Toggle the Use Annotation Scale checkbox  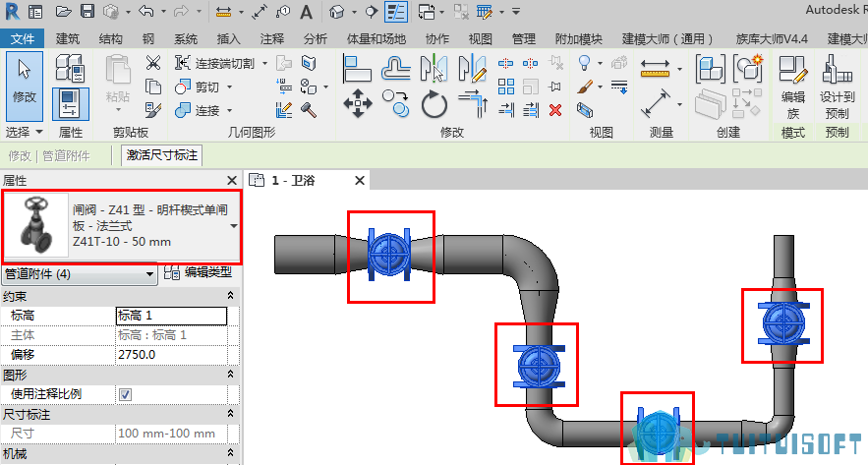(x=125, y=394)
